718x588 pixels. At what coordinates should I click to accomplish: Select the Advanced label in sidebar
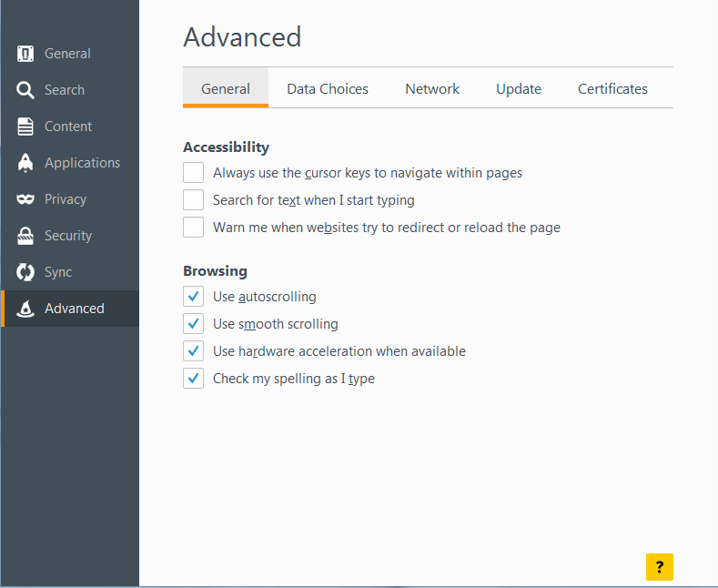point(75,309)
